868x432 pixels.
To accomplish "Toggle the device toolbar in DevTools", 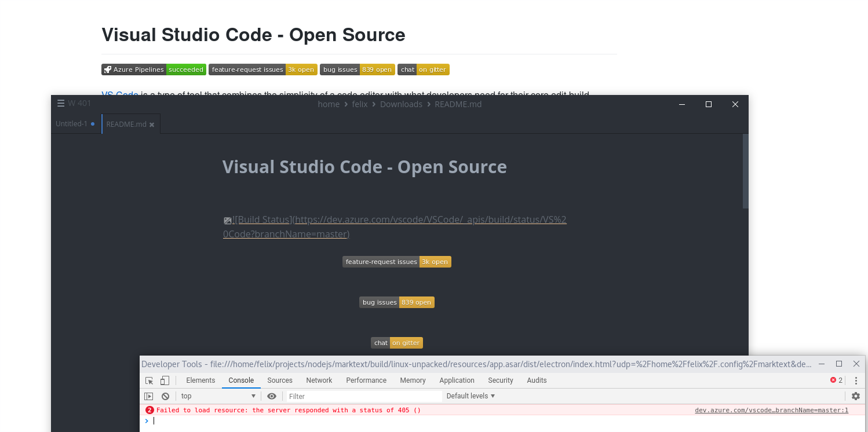I will point(164,380).
